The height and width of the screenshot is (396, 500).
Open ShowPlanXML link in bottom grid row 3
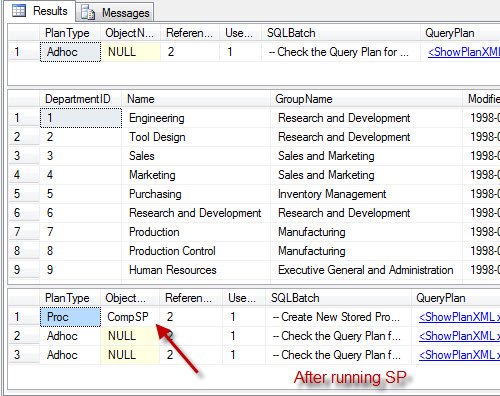click(x=459, y=355)
